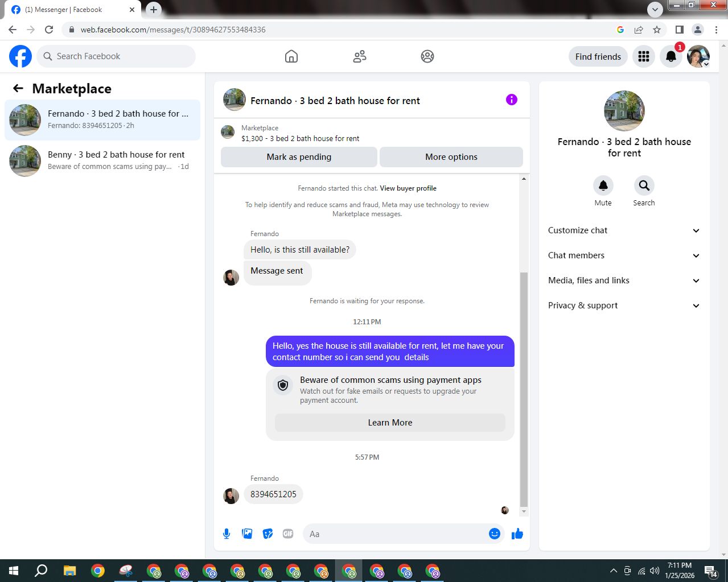Open the listing thumbnail in right panel
Image resolution: width=728 pixels, height=582 pixels.
[x=624, y=111]
